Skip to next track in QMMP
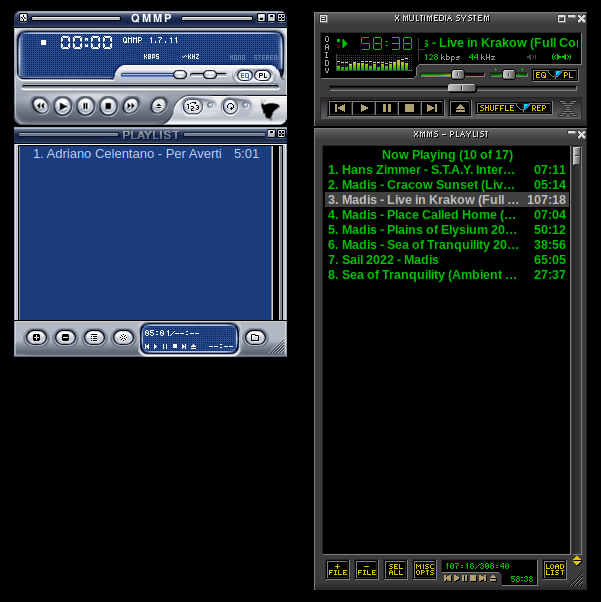 [x=131, y=106]
